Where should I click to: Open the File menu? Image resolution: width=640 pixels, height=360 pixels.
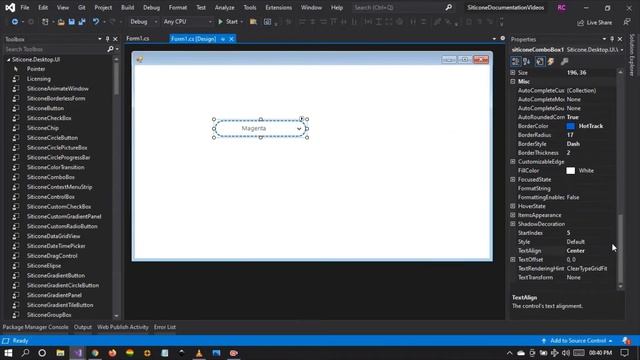[x=25, y=8]
